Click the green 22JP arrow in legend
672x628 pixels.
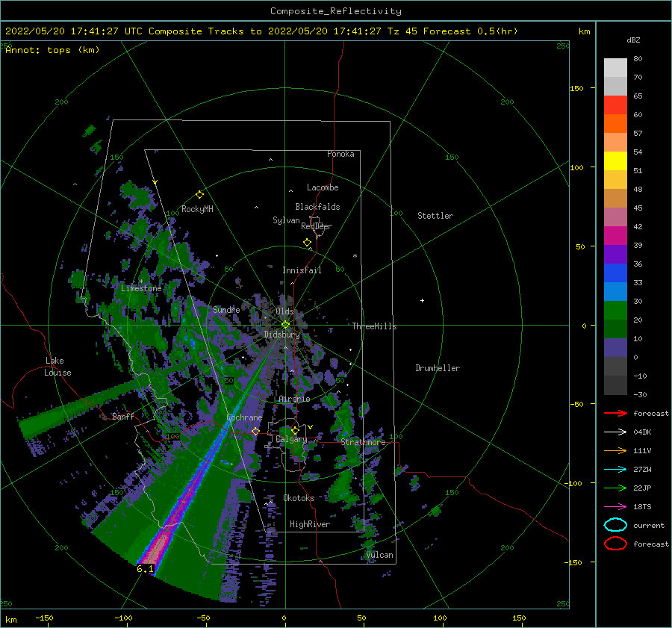coord(615,488)
